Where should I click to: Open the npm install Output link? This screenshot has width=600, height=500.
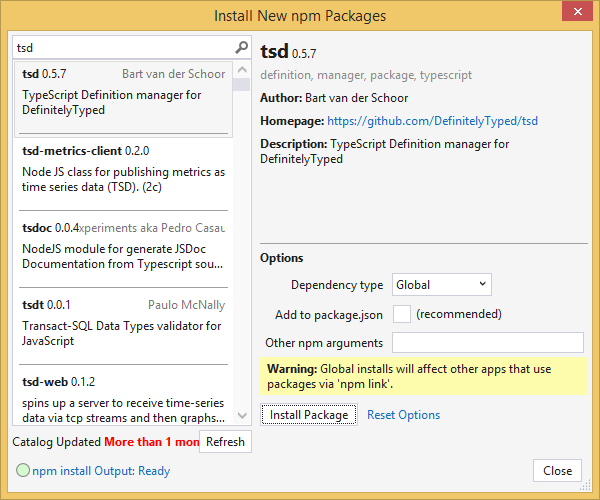(100, 471)
